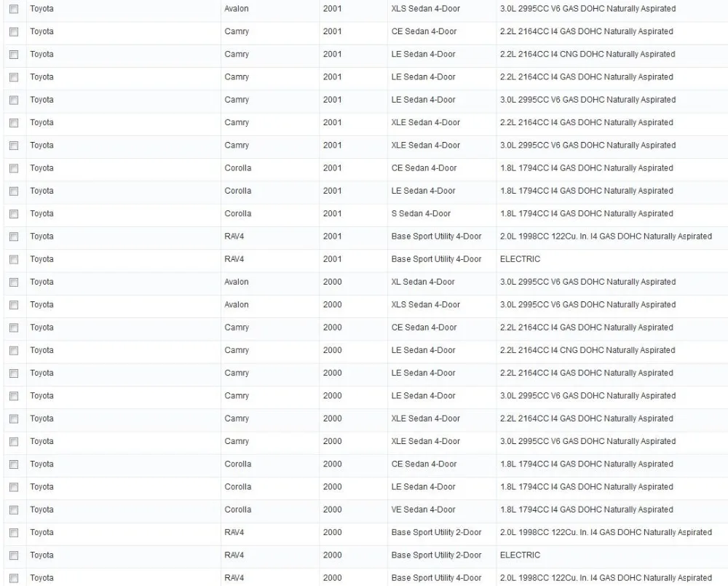Select the 2001 Corolla LE Sedan checkbox
The height and width of the screenshot is (586, 728).
coord(14,191)
